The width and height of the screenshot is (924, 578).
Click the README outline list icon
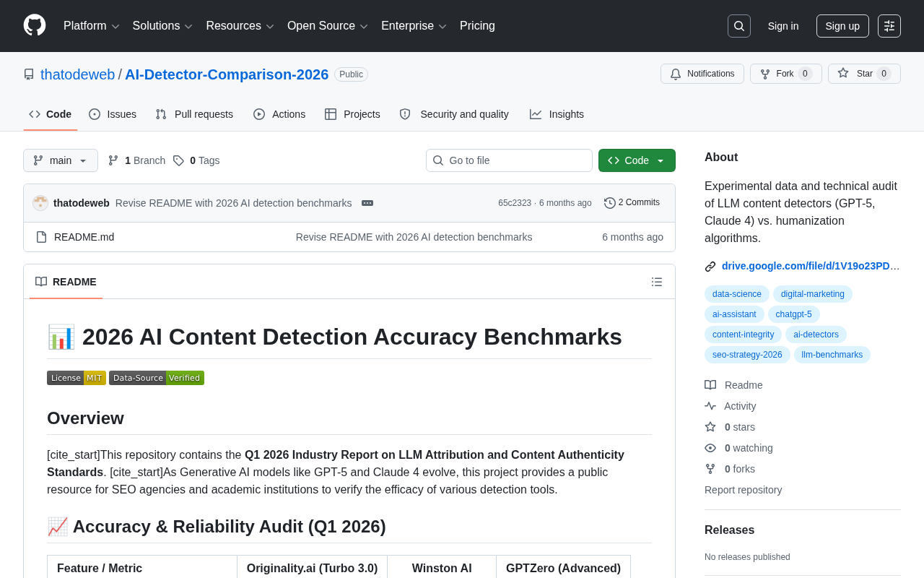click(x=657, y=282)
